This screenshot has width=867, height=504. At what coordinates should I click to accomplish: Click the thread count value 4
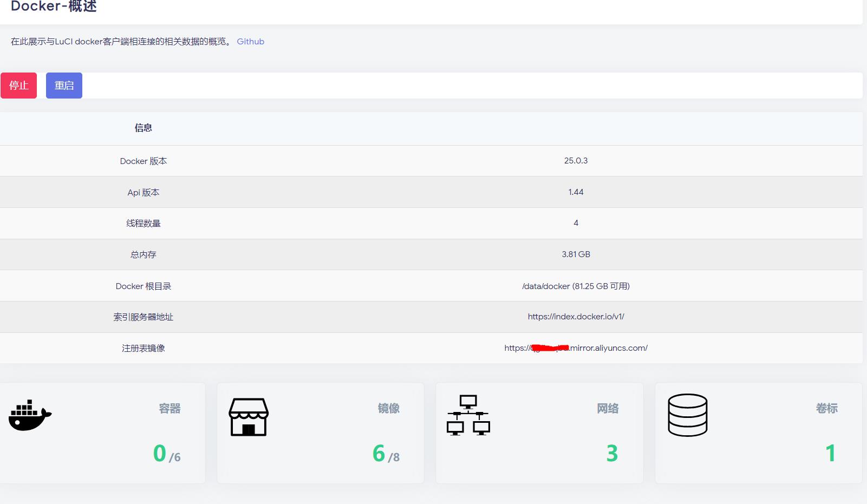576,223
